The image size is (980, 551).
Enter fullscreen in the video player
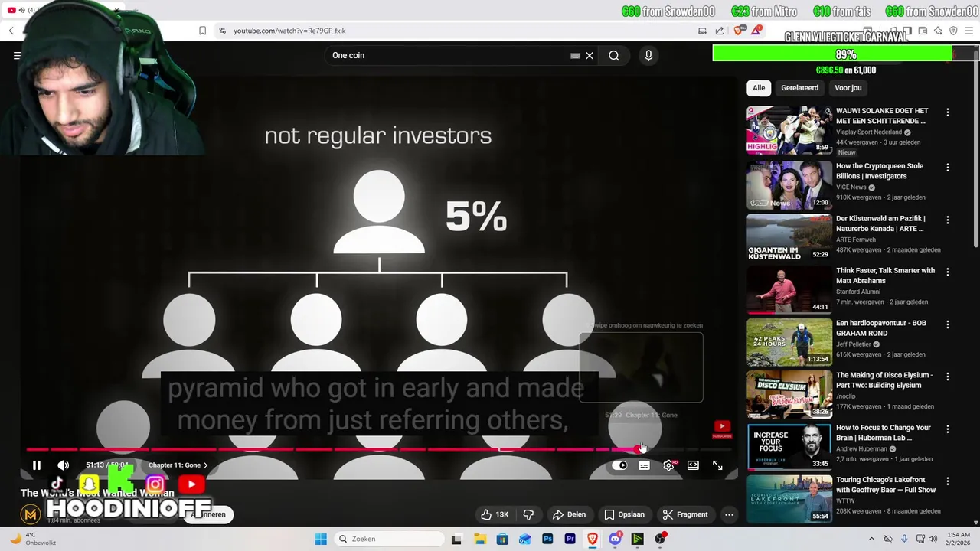click(x=717, y=465)
